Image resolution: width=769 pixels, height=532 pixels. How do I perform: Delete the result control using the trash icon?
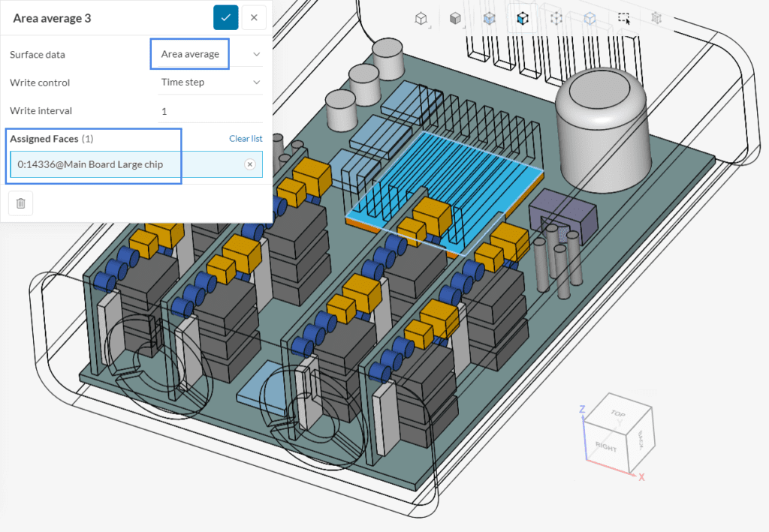click(x=20, y=203)
